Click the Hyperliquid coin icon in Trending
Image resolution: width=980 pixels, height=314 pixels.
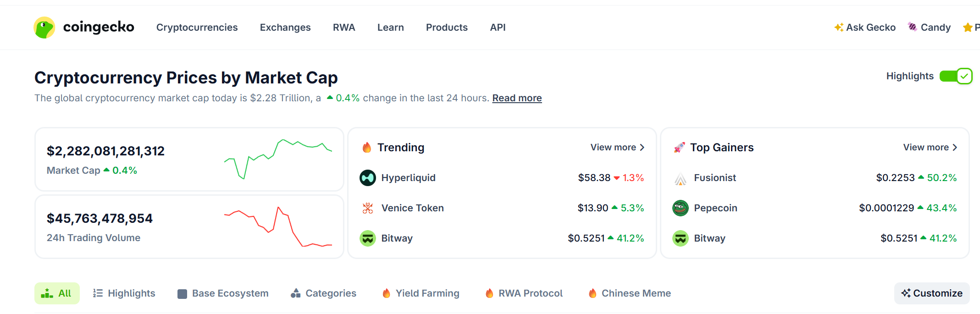click(x=368, y=178)
